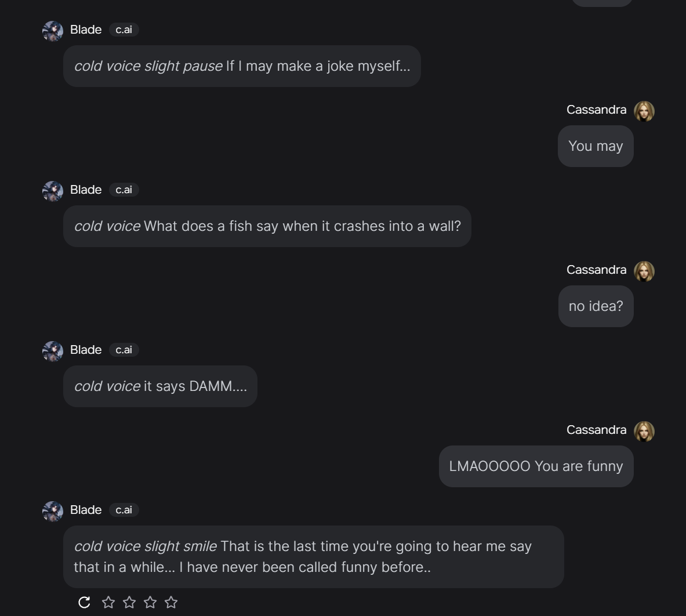Click the c.ai badge on the final Blade message
Viewport: 686px width, 616px height.
[x=124, y=510]
